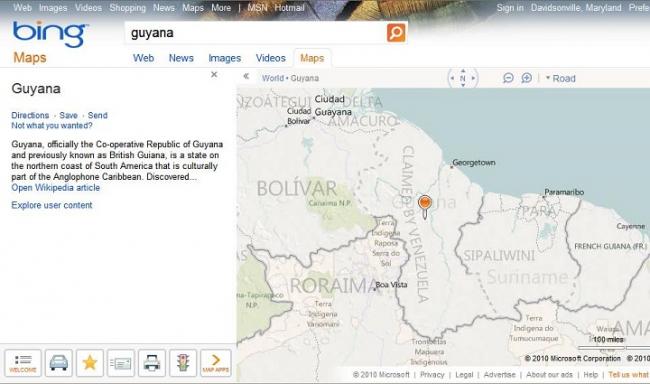Click the guyana search input field
Image resolution: width=650 pixels, height=384 pixels.
256,33
